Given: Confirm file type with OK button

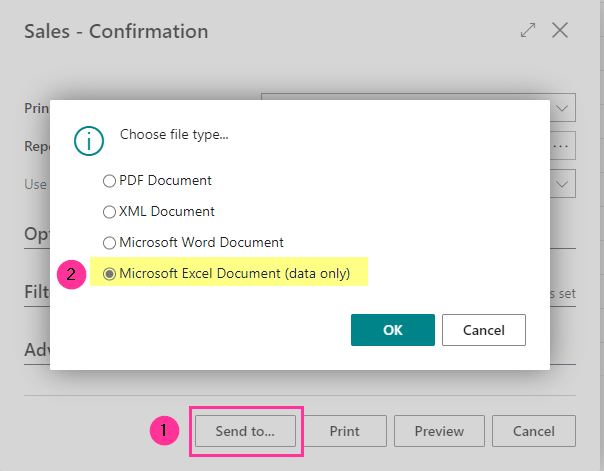Looking at the screenshot, I should [393, 330].
